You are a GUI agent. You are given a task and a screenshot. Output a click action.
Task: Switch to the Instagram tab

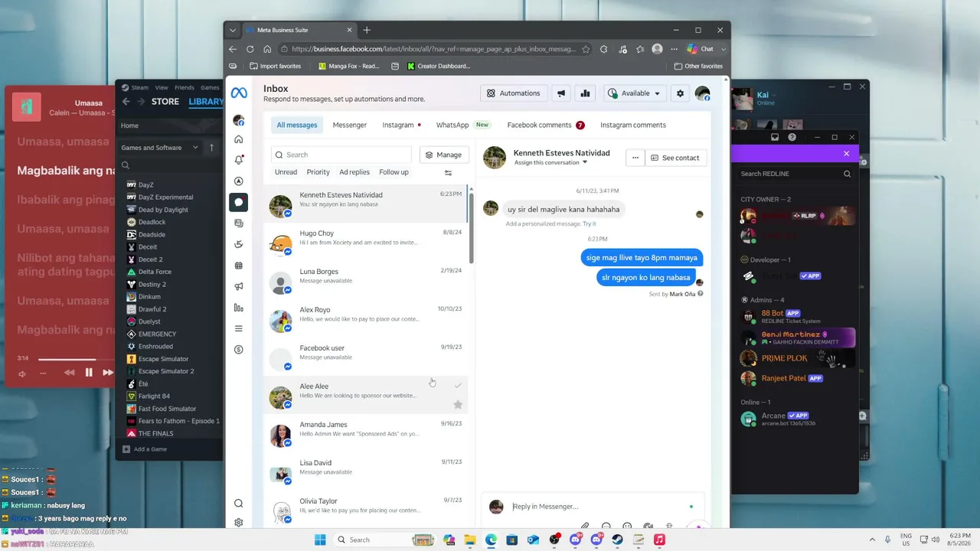tap(401, 125)
